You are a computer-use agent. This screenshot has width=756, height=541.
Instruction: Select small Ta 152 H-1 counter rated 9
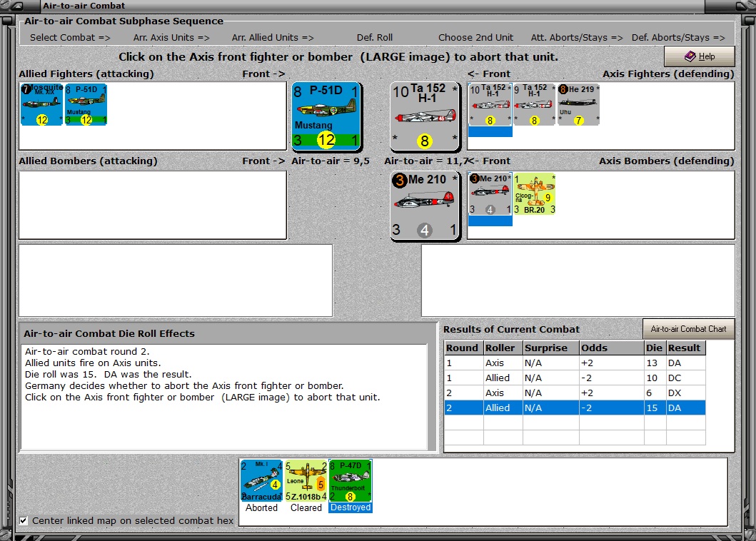pyautogui.click(x=534, y=105)
